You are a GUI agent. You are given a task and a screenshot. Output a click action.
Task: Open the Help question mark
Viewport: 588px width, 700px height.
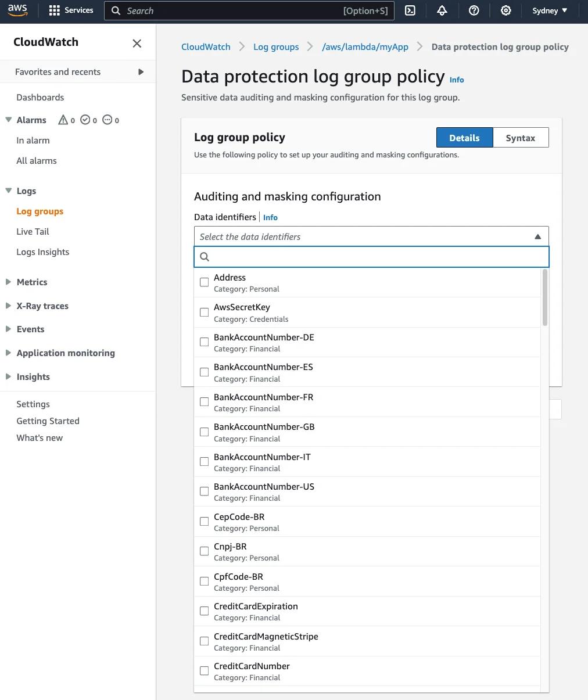pyautogui.click(x=474, y=10)
